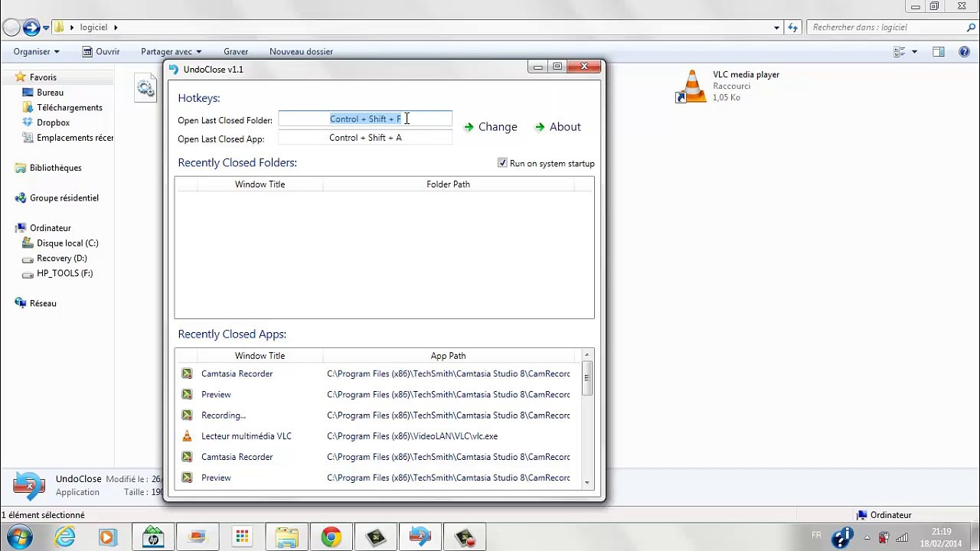This screenshot has width=980, height=551.
Task: Open Bureau in the navigation pane
Action: click(x=50, y=93)
